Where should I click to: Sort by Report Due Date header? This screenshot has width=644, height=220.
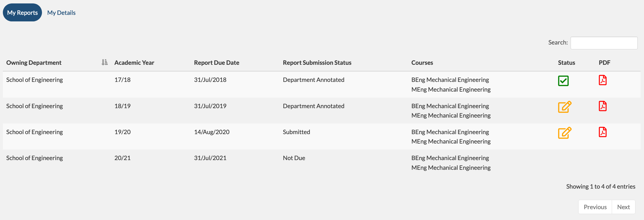tap(217, 63)
